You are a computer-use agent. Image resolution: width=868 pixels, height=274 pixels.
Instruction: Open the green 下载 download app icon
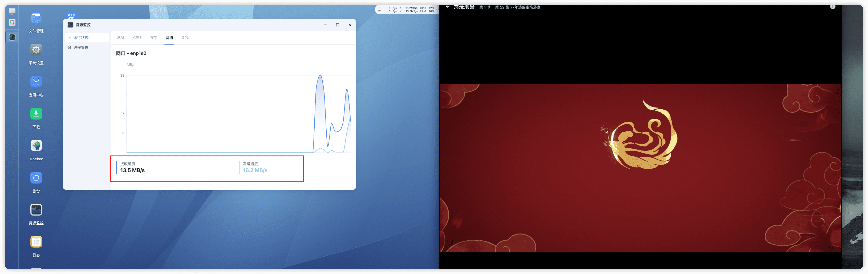(x=36, y=114)
